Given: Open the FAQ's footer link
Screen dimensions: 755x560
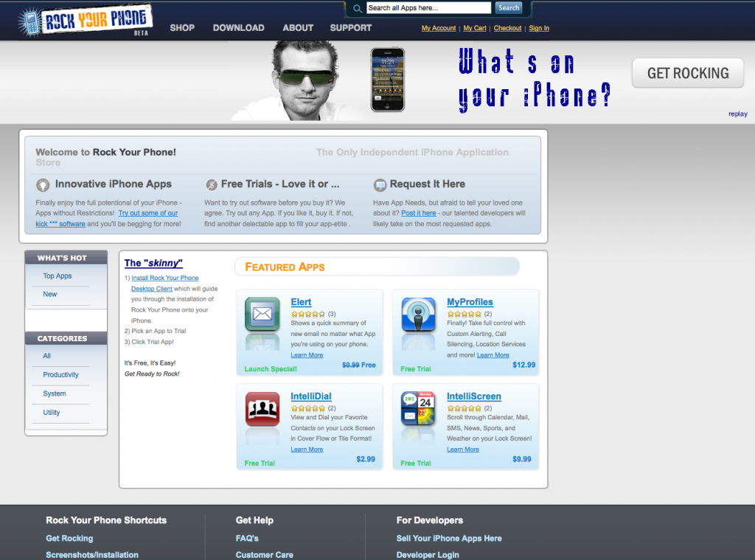Looking at the screenshot, I should click(247, 539).
